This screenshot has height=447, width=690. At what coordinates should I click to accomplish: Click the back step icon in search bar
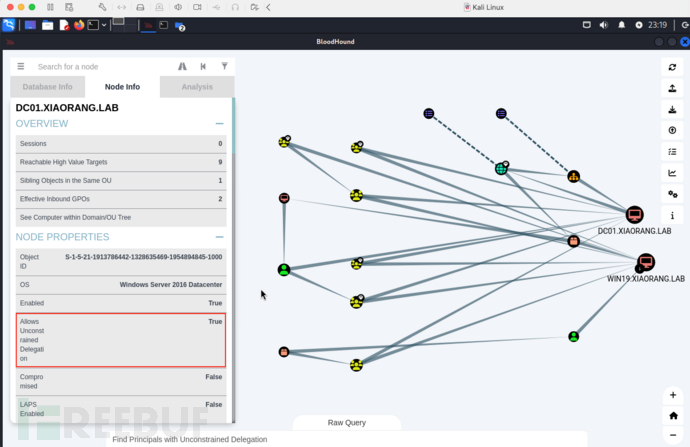(203, 66)
